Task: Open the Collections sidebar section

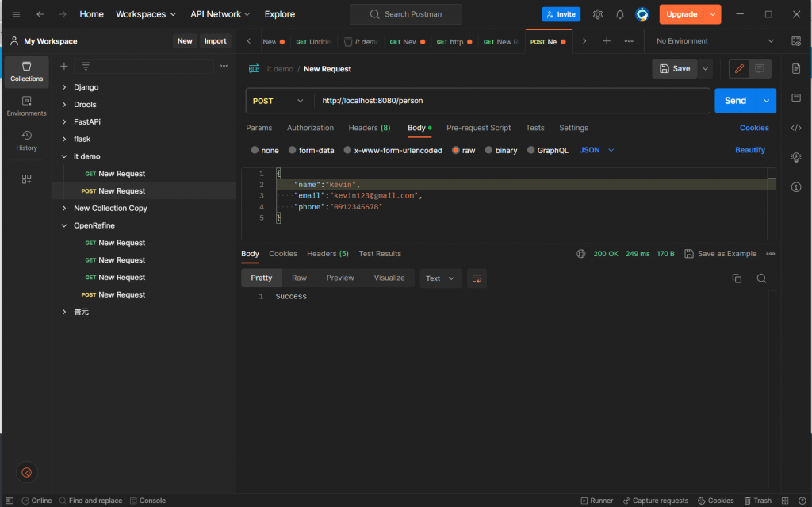Action: [26, 71]
